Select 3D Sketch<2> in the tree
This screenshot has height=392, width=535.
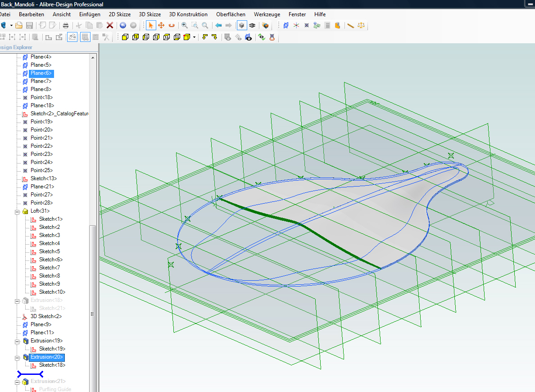[46, 317]
